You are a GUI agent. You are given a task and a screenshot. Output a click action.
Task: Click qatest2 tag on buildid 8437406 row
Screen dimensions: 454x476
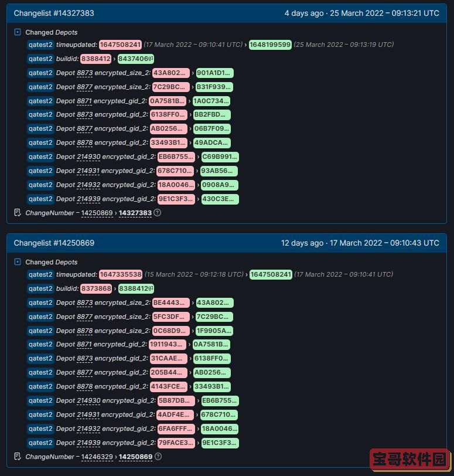tap(40, 59)
